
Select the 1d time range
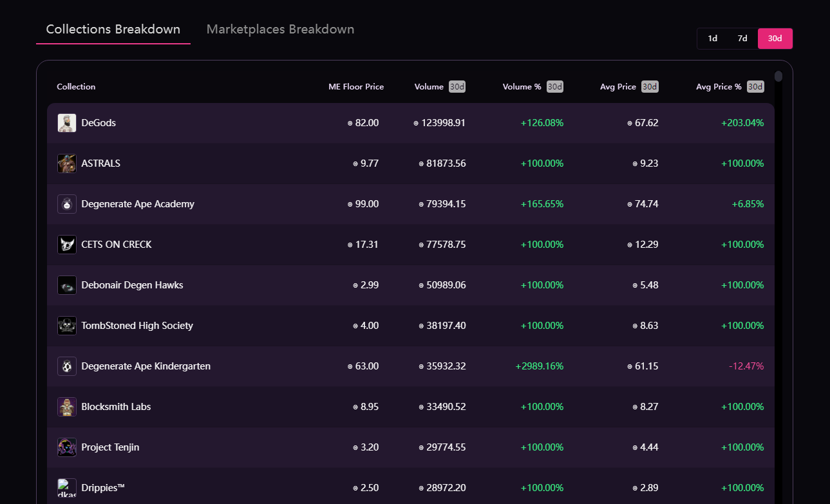(x=713, y=39)
